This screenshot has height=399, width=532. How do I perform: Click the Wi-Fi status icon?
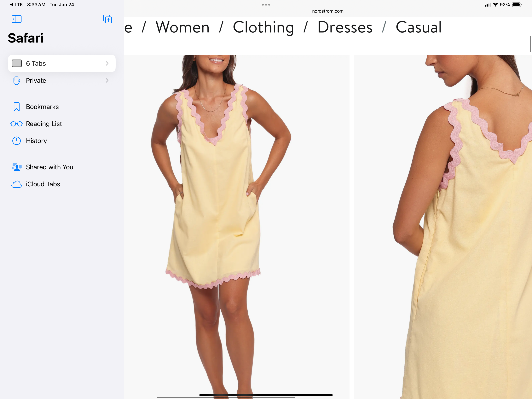(495, 5)
